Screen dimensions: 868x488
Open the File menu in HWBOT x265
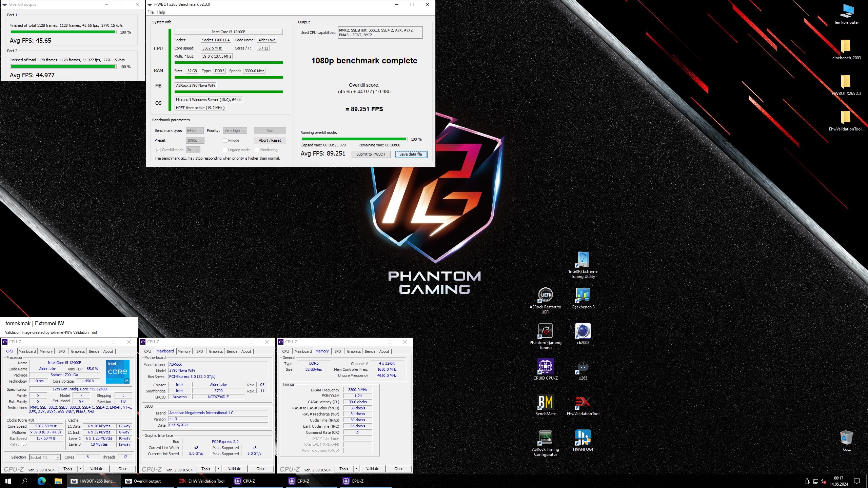151,12
